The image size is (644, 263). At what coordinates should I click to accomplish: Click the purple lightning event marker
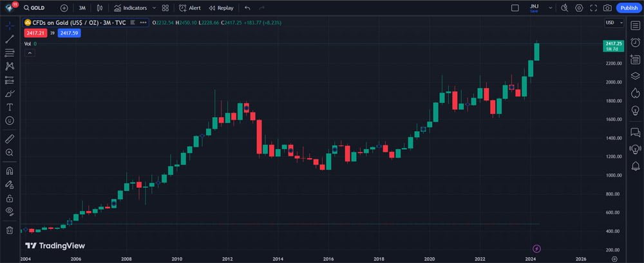pyautogui.click(x=536, y=249)
